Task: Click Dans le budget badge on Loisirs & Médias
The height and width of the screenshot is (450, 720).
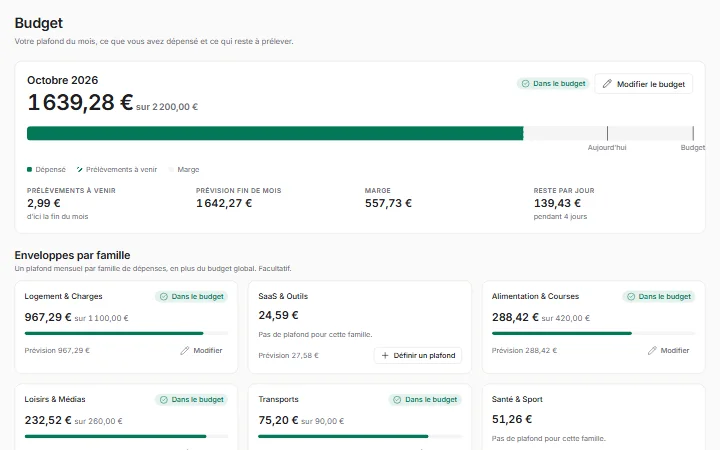Action: (x=191, y=399)
